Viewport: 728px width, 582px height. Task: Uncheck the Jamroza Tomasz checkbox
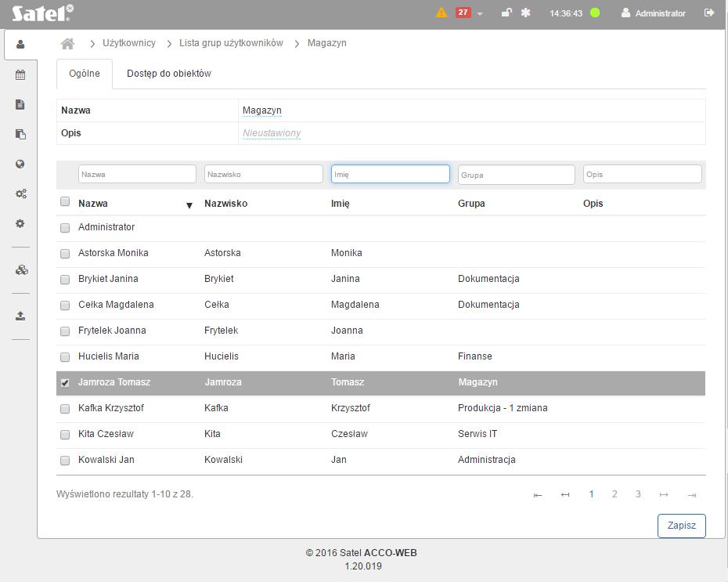[x=65, y=383]
